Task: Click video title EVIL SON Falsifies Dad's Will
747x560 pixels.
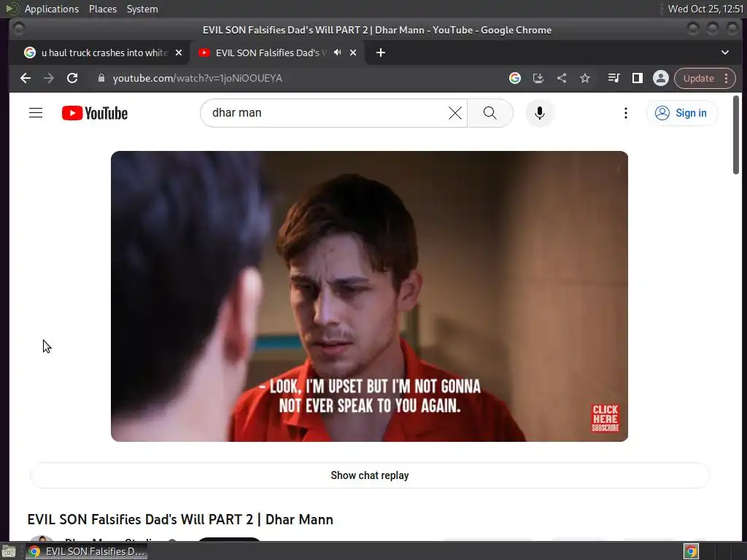Action: tap(180, 519)
